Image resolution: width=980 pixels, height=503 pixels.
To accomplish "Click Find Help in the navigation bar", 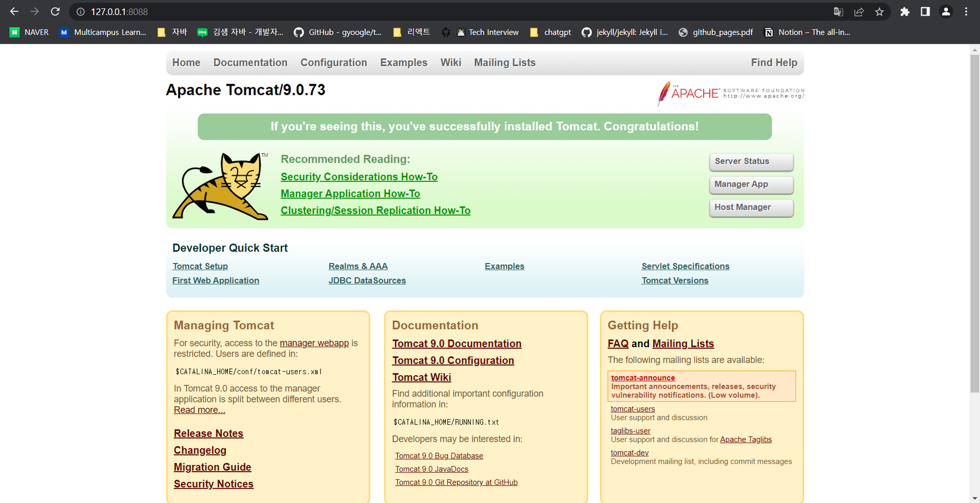I will 774,63.
